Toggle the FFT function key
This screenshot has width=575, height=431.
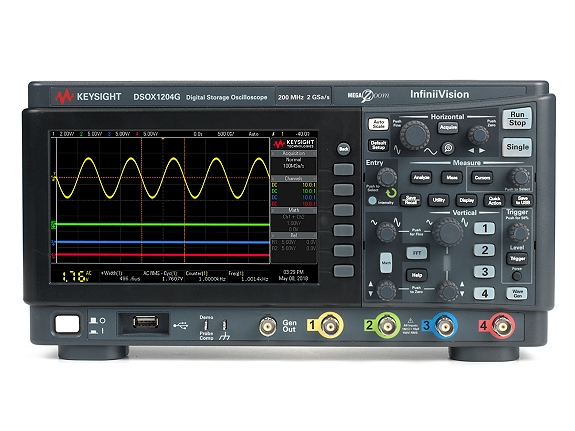417,253
